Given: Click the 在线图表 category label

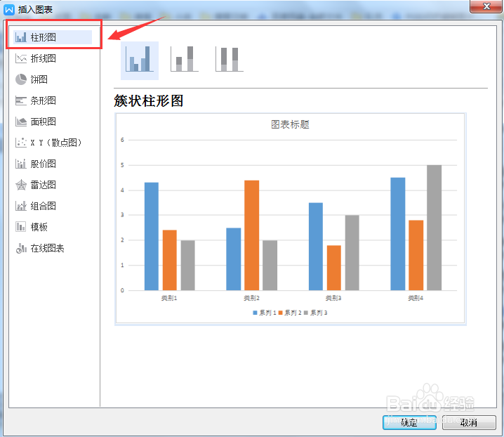Looking at the screenshot, I should [x=48, y=248].
